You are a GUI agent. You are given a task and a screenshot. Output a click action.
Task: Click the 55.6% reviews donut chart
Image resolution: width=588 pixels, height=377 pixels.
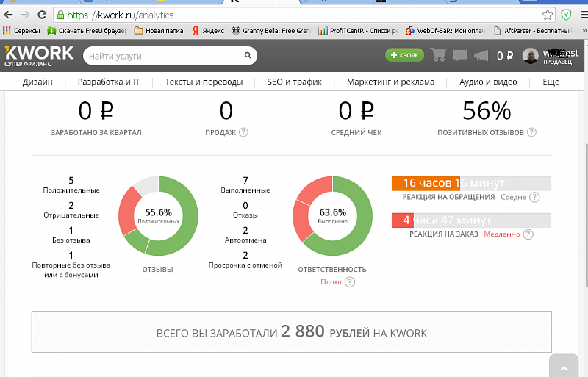[158, 216]
